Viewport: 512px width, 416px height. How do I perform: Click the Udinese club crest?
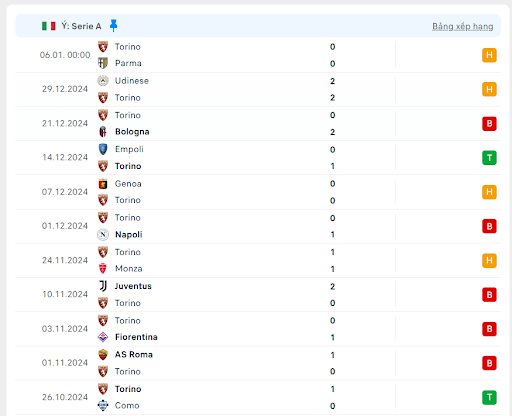[103, 81]
